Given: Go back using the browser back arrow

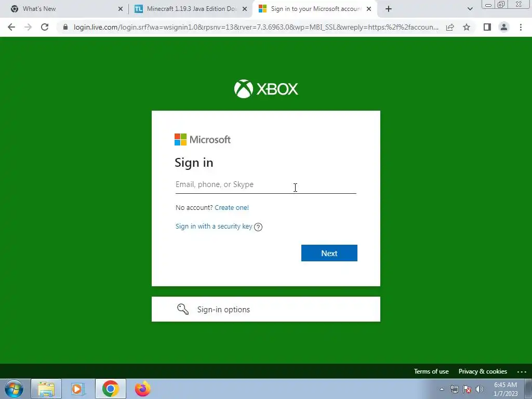Looking at the screenshot, I should [11, 27].
